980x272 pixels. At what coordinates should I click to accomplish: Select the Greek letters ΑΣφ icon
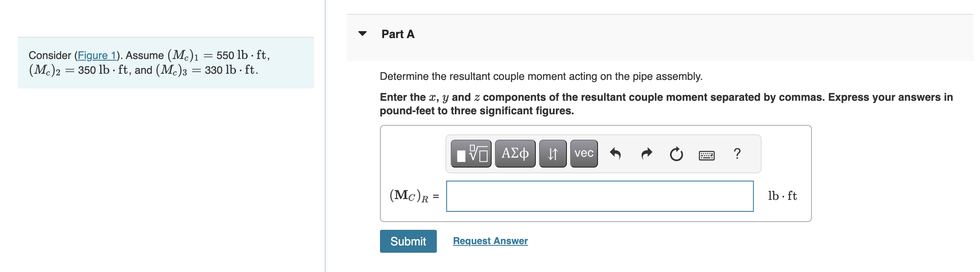(515, 154)
